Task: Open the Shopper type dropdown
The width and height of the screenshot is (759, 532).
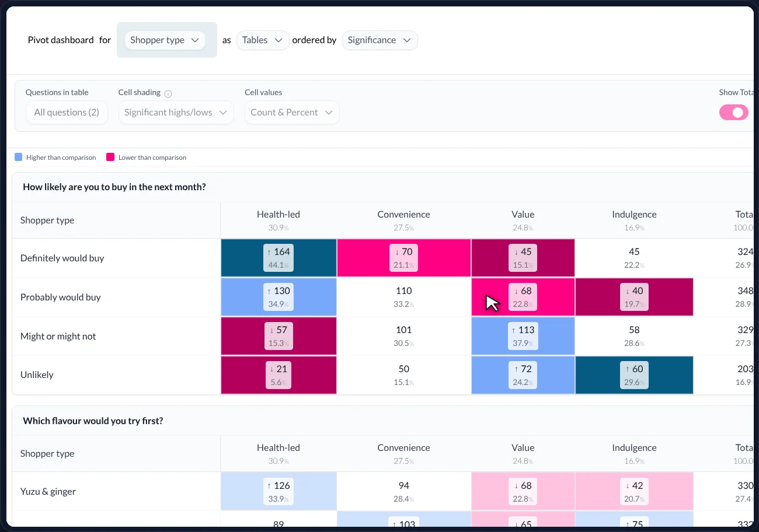Action: point(165,40)
